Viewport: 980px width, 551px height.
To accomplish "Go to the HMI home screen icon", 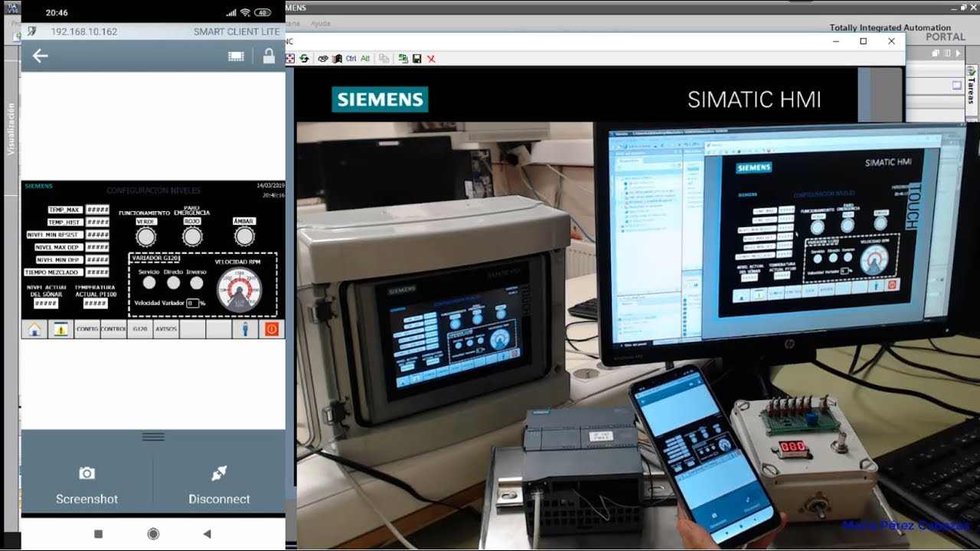I will pos(34,329).
